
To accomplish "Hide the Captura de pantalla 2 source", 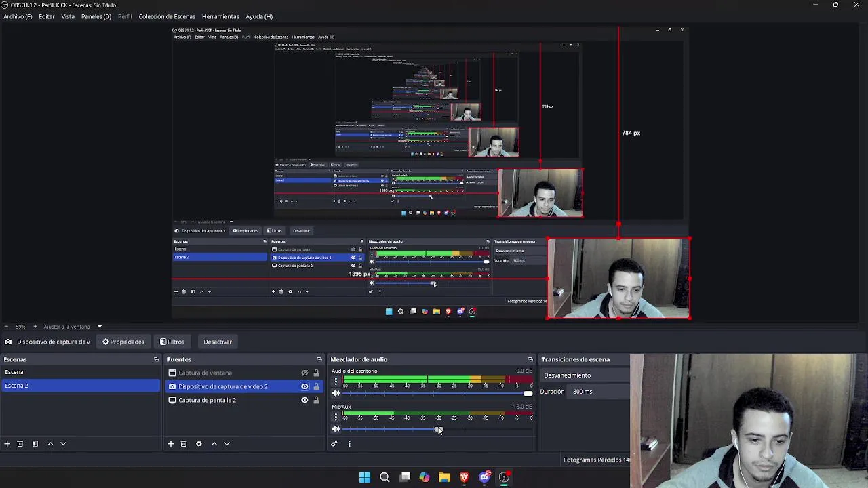I will pyautogui.click(x=304, y=400).
